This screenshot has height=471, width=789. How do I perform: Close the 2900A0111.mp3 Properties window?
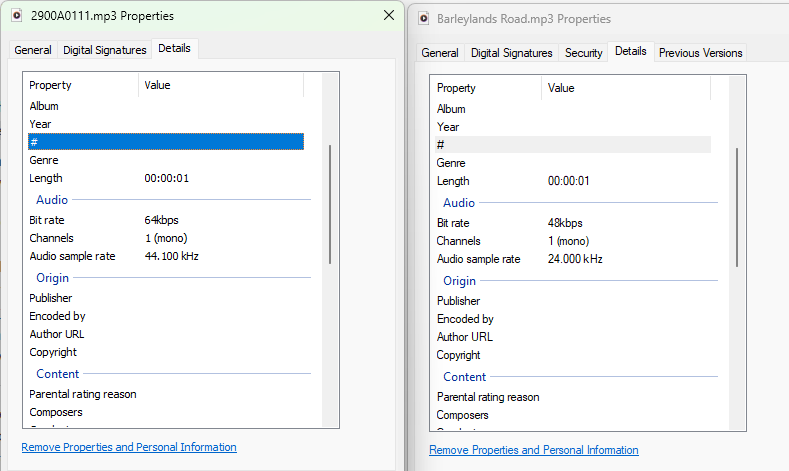(388, 15)
